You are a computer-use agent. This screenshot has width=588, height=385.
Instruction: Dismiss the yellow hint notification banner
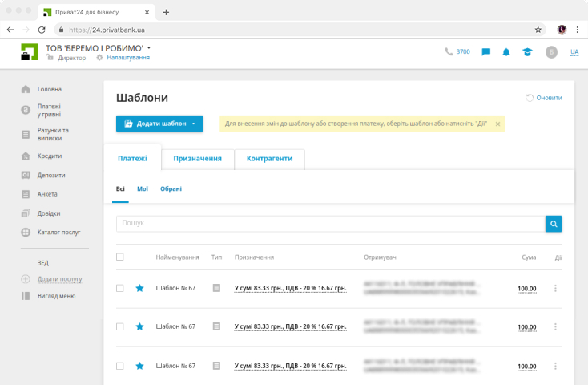click(x=497, y=124)
